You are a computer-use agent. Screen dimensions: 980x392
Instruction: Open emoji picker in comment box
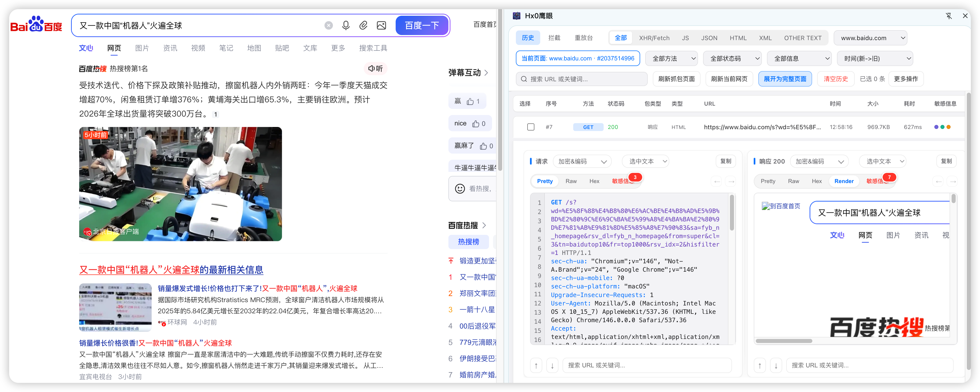pos(460,189)
